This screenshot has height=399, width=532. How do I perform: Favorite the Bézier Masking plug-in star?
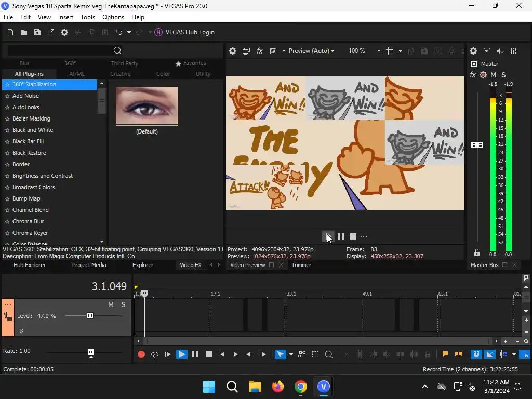click(x=7, y=119)
